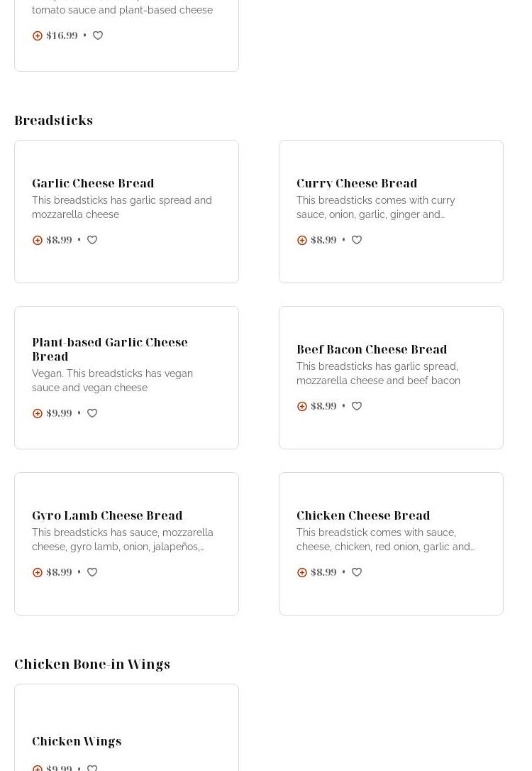Add Garlic Cheese Bread to cart
The image size is (532, 771).
point(38,240)
